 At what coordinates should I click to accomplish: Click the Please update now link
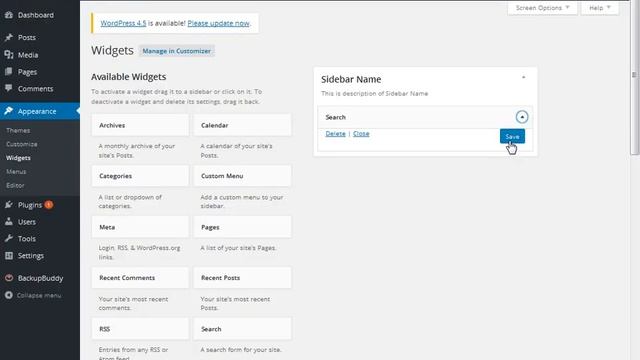(x=218, y=23)
